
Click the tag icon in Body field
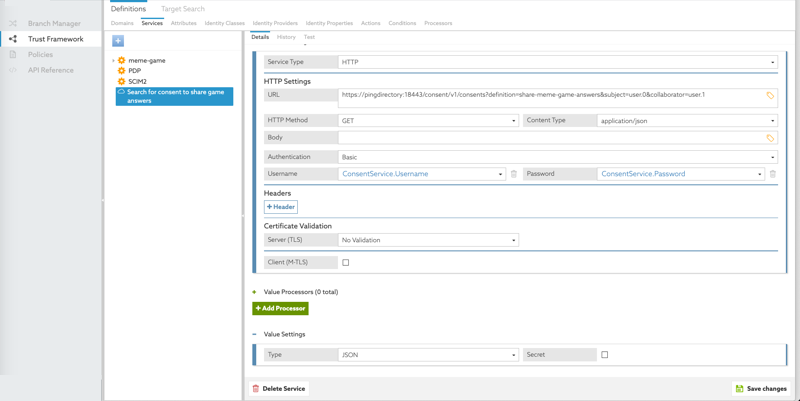(770, 138)
